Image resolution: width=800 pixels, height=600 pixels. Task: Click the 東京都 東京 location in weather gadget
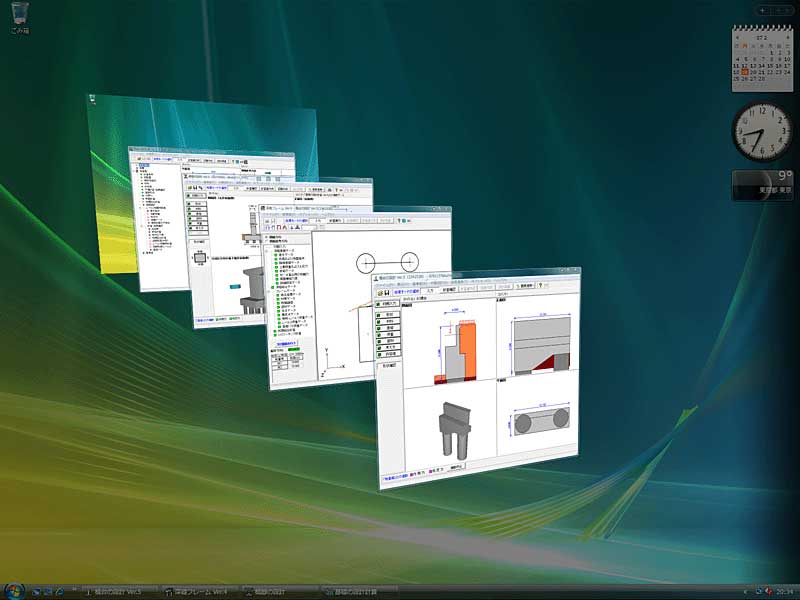774,190
